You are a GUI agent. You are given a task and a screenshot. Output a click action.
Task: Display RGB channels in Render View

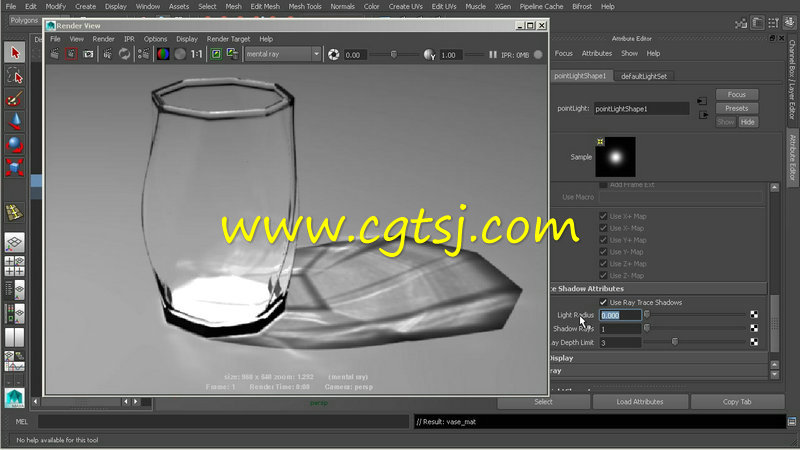(163, 54)
